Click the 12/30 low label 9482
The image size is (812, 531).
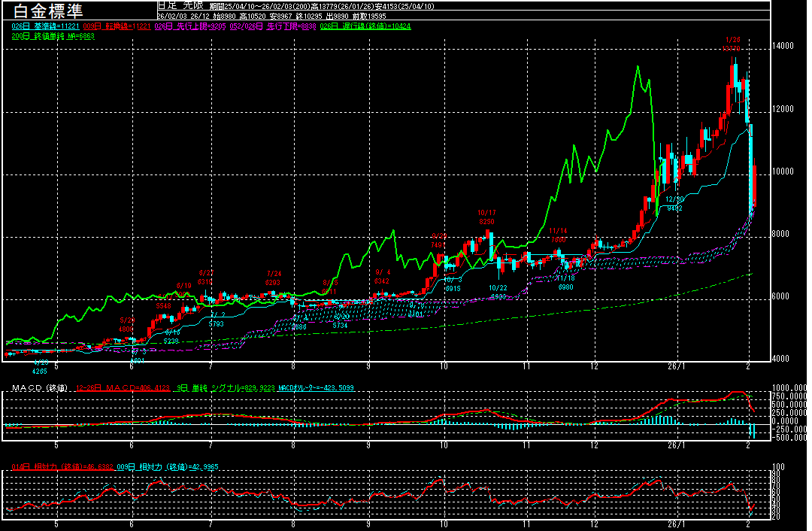674,208
